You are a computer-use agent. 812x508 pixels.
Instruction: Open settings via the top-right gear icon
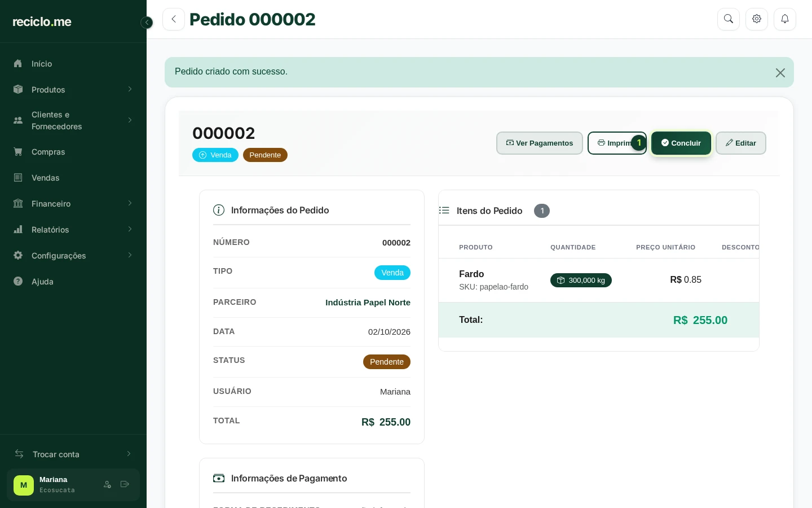[x=757, y=19]
